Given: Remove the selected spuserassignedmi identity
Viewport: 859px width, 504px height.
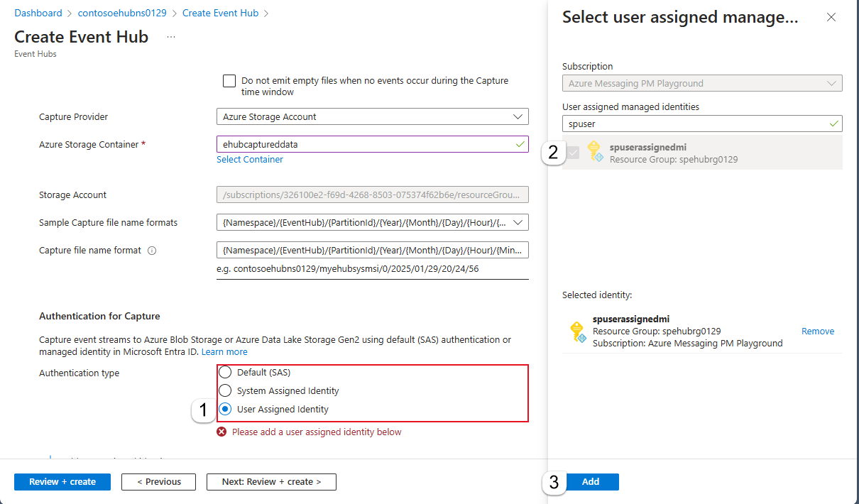Looking at the screenshot, I should coord(818,332).
